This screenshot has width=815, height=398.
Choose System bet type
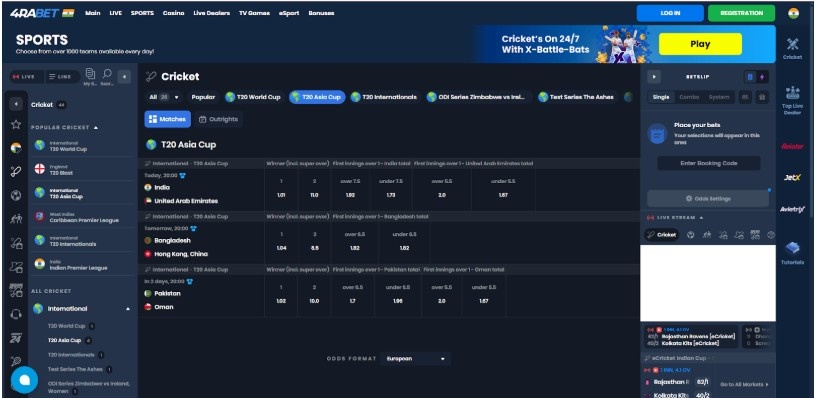pyautogui.click(x=719, y=97)
